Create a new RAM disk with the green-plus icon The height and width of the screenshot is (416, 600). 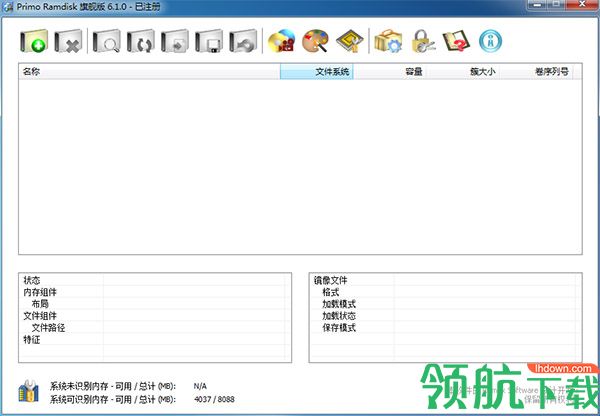pos(34,41)
